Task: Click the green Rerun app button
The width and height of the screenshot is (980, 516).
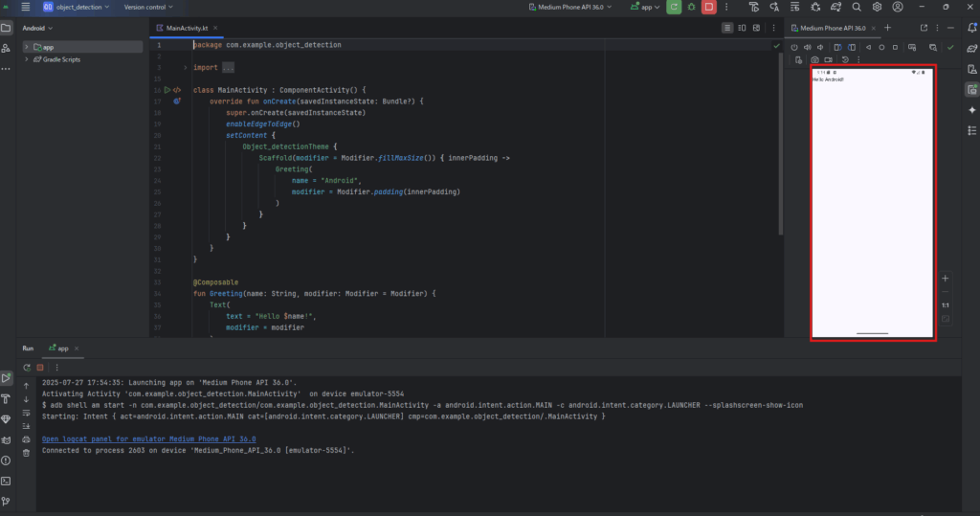Action: (x=674, y=7)
